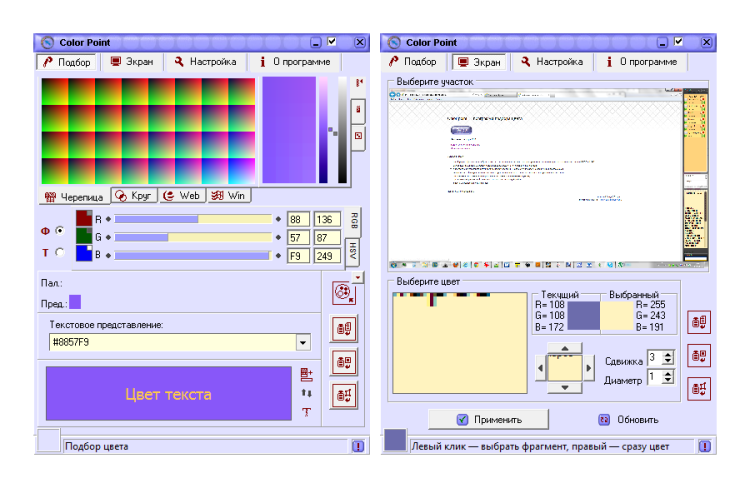This screenshot has height=488, width=750.
Task: Adjust the B channel slider bar
Action: (x=193, y=255)
